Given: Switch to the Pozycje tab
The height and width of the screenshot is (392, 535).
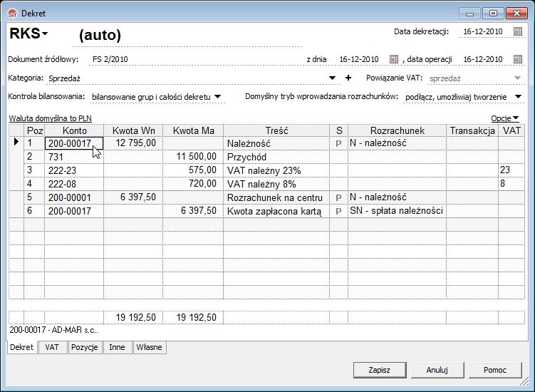Looking at the screenshot, I should click(84, 348).
